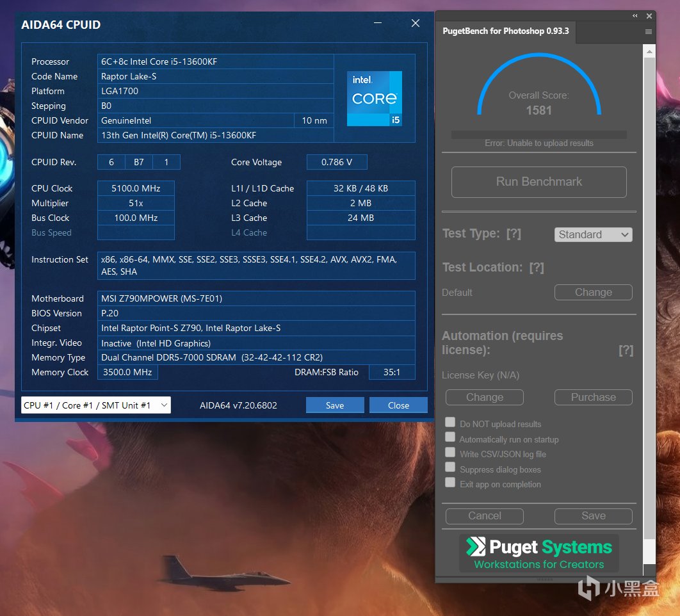
Task: Close the PugetBench panel
Action: pos(649,16)
